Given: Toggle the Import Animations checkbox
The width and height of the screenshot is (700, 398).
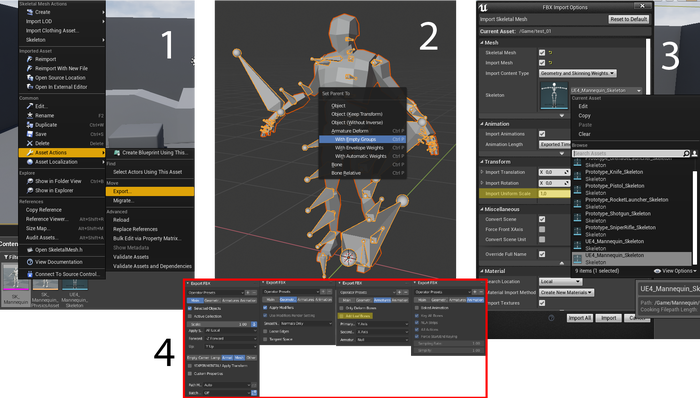Looking at the screenshot, I should [x=542, y=134].
